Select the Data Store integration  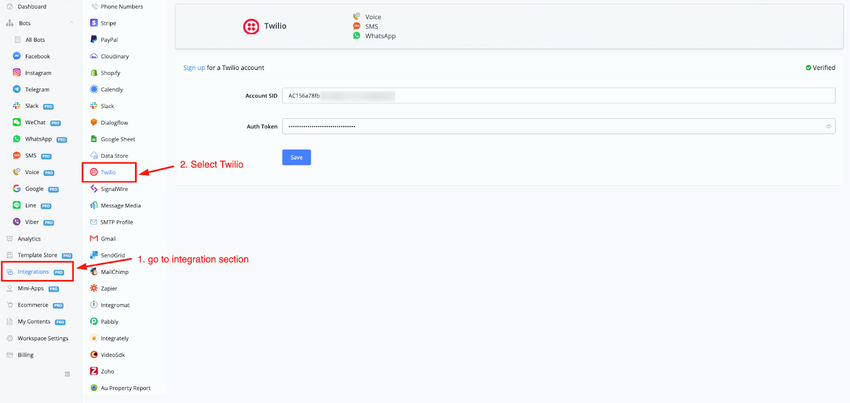click(109, 156)
